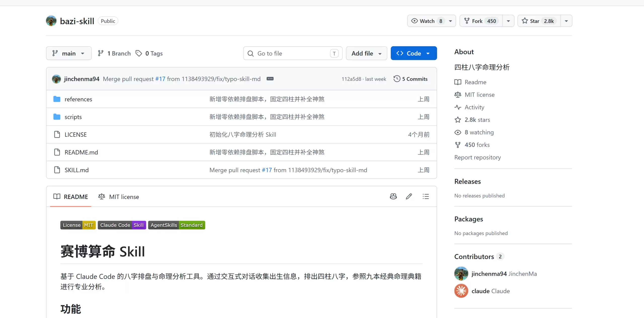
Task: Click the README.md file icon
Action: pos(57,152)
